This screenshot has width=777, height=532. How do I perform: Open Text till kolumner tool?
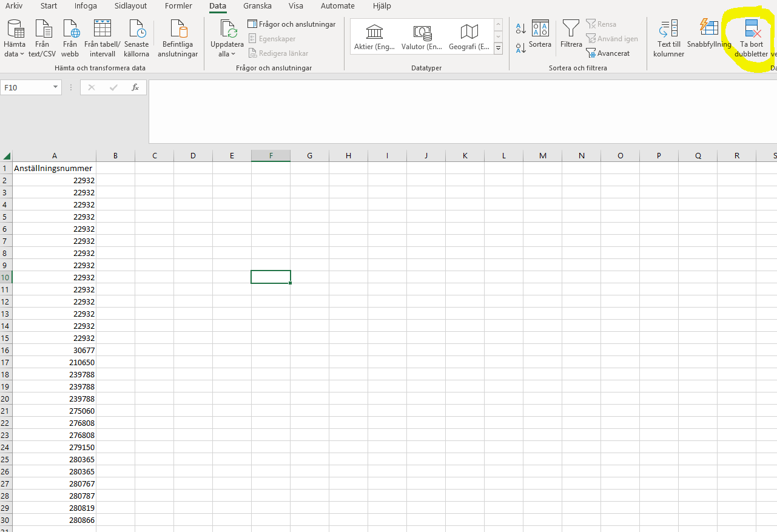(668, 29)
